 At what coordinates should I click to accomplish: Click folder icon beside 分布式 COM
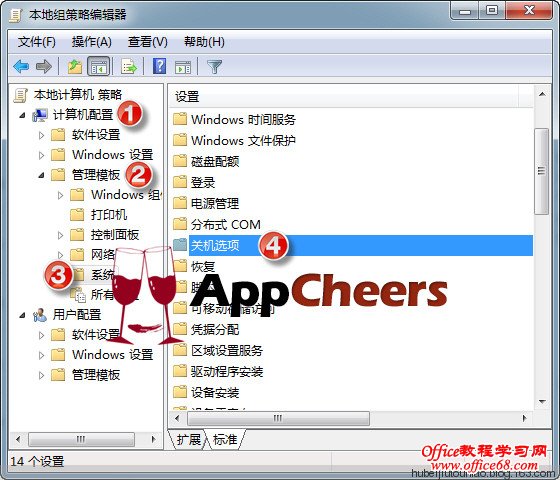(x=180, y=224)
